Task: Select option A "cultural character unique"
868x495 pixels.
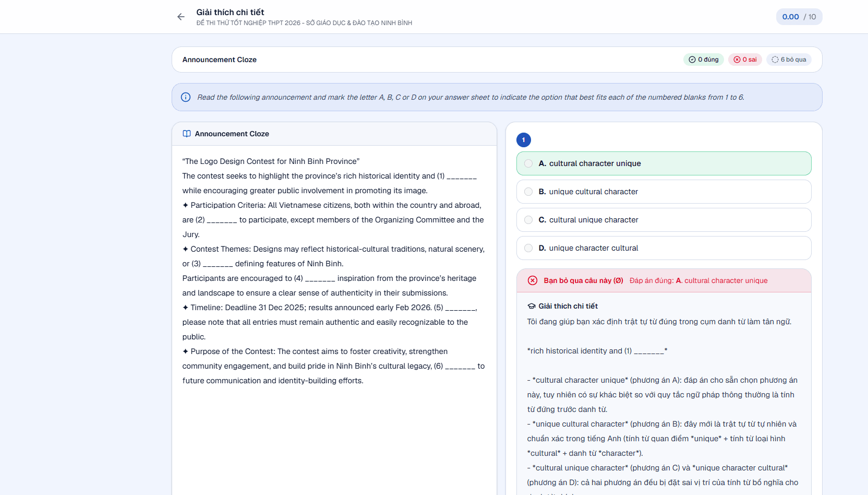Action: coord(664,163)
